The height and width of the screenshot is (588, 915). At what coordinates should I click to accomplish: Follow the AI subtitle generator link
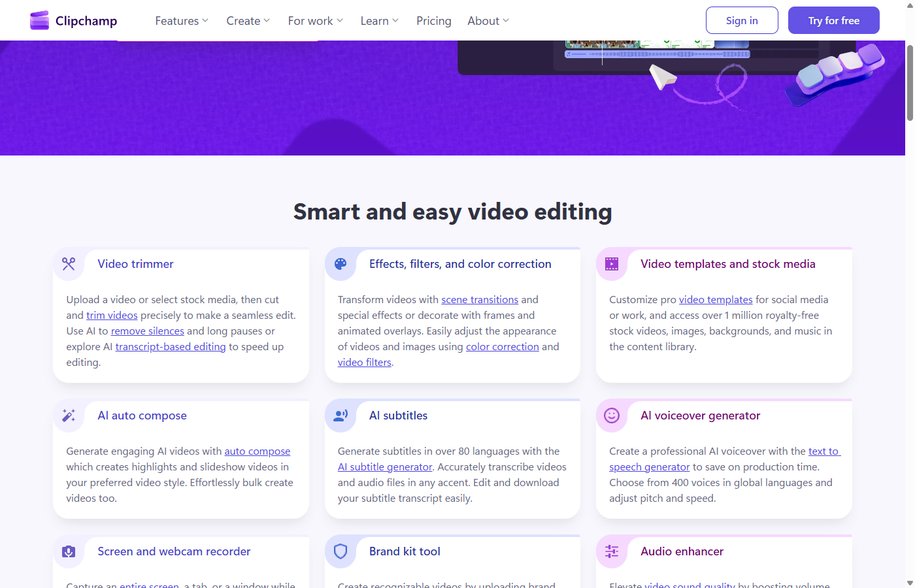point(385,466)
